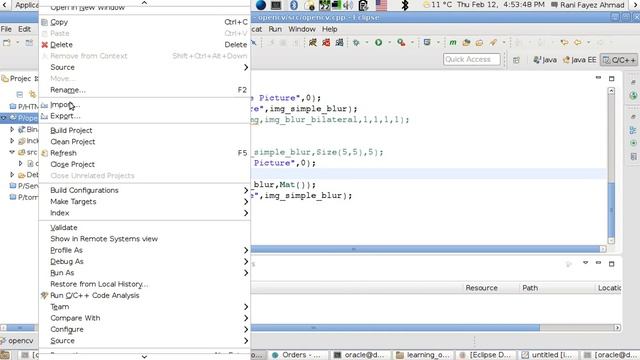Select Clean Project in the context menu
This screenshot has height=360, width=640.
(144, 142)
